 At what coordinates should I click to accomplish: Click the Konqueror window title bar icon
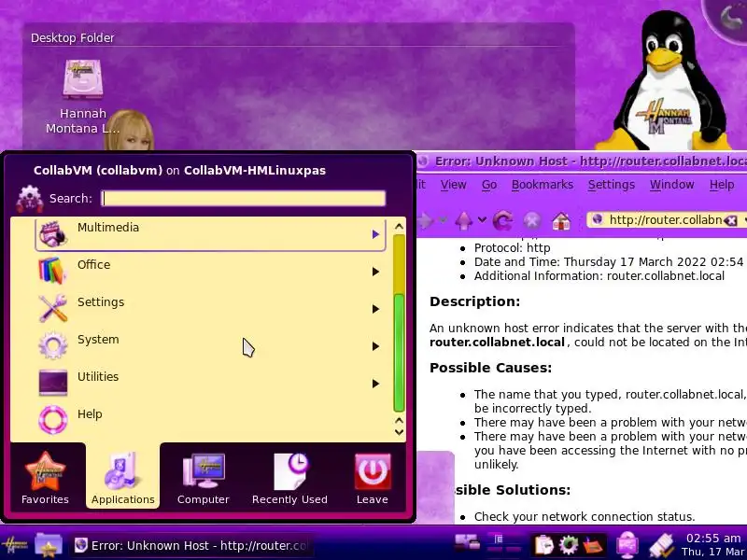pyautogui.click(x=423, y=161)
